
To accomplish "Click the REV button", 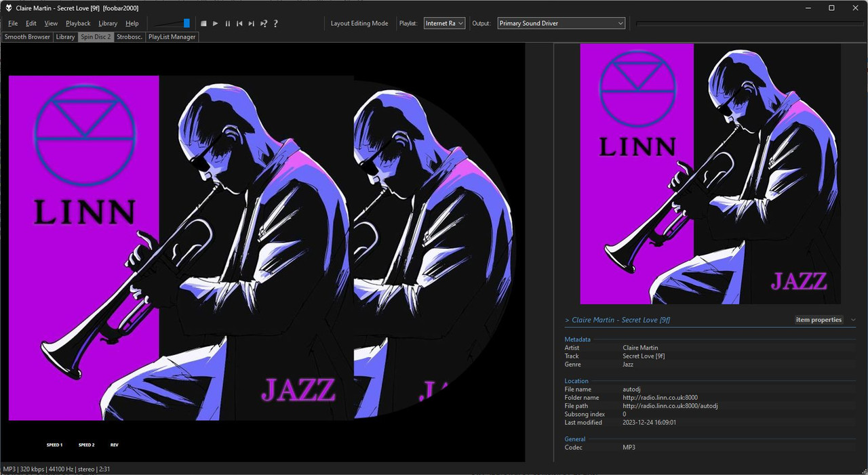I will [115, 445].
